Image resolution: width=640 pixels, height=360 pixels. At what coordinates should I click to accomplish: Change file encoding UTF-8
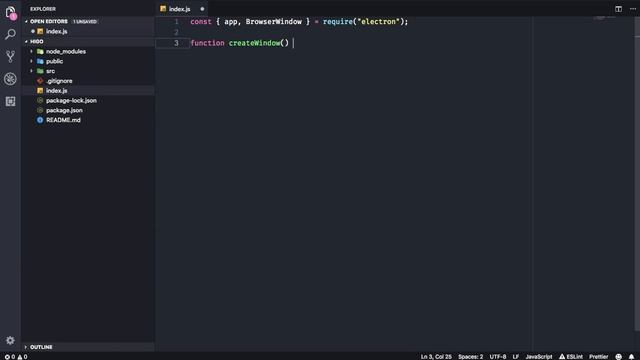point(498,356)
